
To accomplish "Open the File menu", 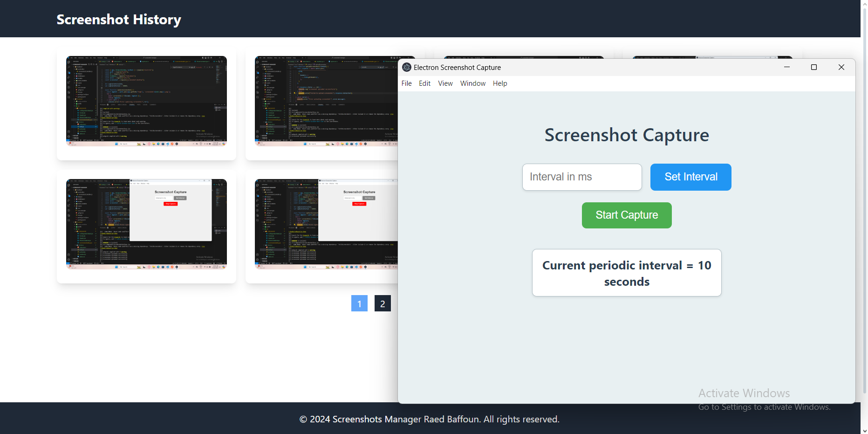I will click(x=407, y=83).
